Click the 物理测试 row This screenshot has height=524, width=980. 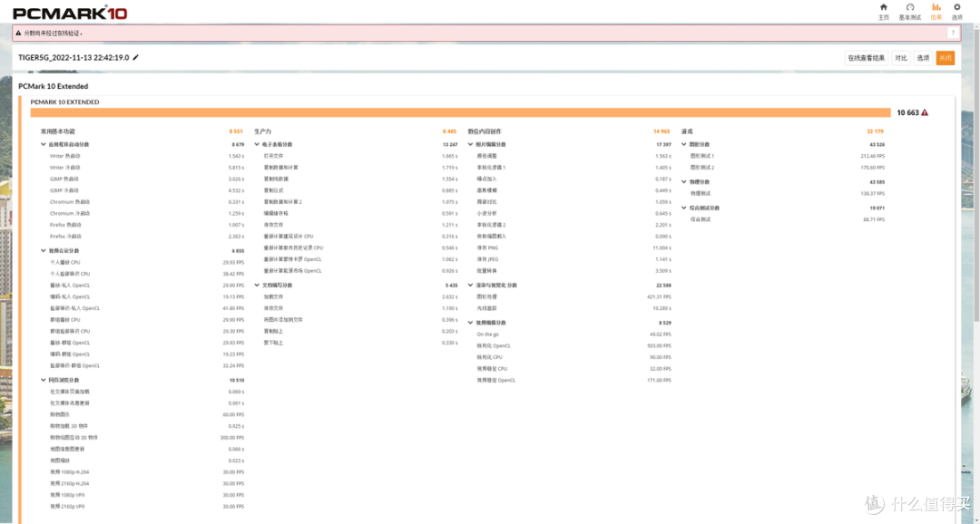click(x=788, y=194)
